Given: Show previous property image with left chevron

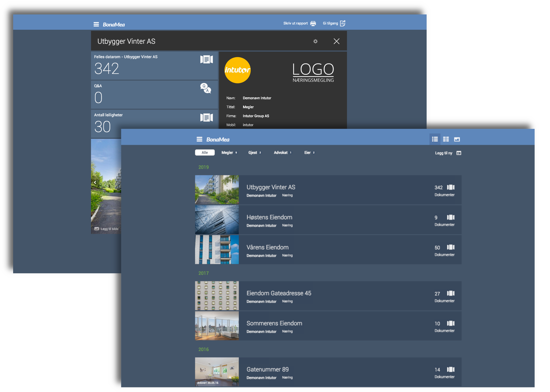Looking at the screenshot, I should click(x=95, y=183).
